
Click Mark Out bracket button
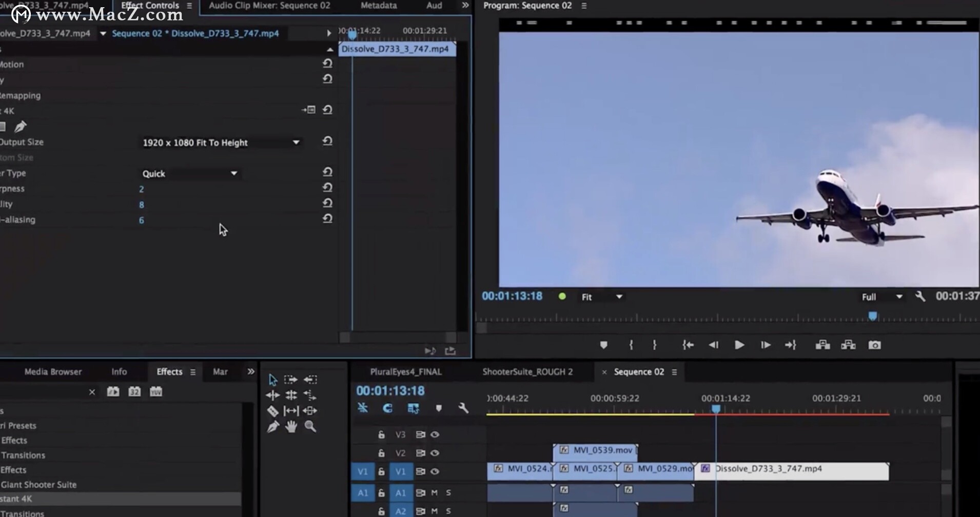click(655, 345)
